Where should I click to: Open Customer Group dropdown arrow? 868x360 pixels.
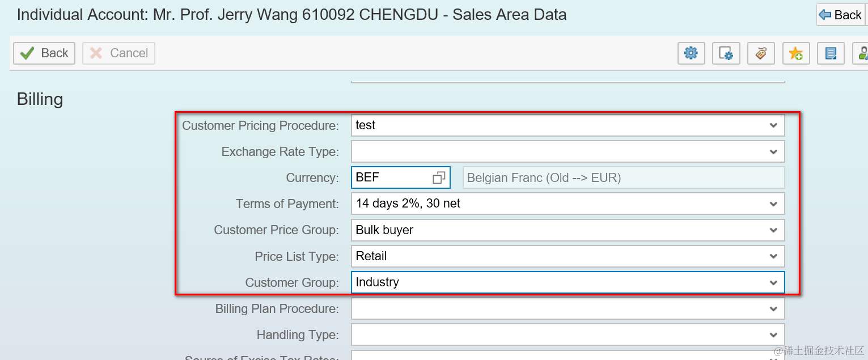pos(773,282)
